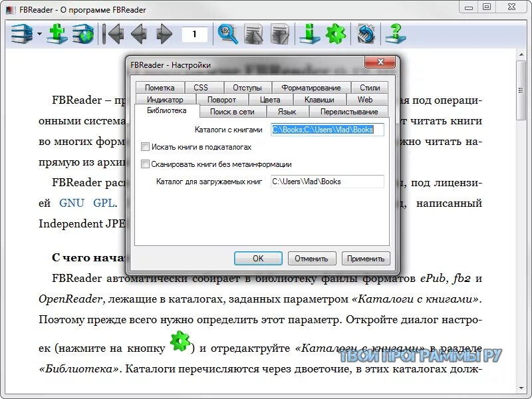Image resolution: width=532 pixels, height=399 pixels.
Task: Minimize the FBReader main window
Action: pyautogui.click(x=469, y=7)
